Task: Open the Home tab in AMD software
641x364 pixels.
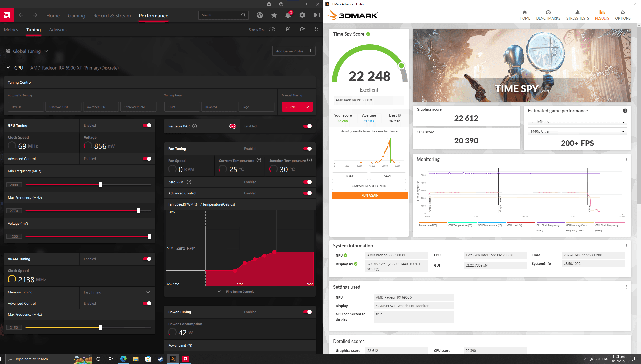Action: [53, 16]
